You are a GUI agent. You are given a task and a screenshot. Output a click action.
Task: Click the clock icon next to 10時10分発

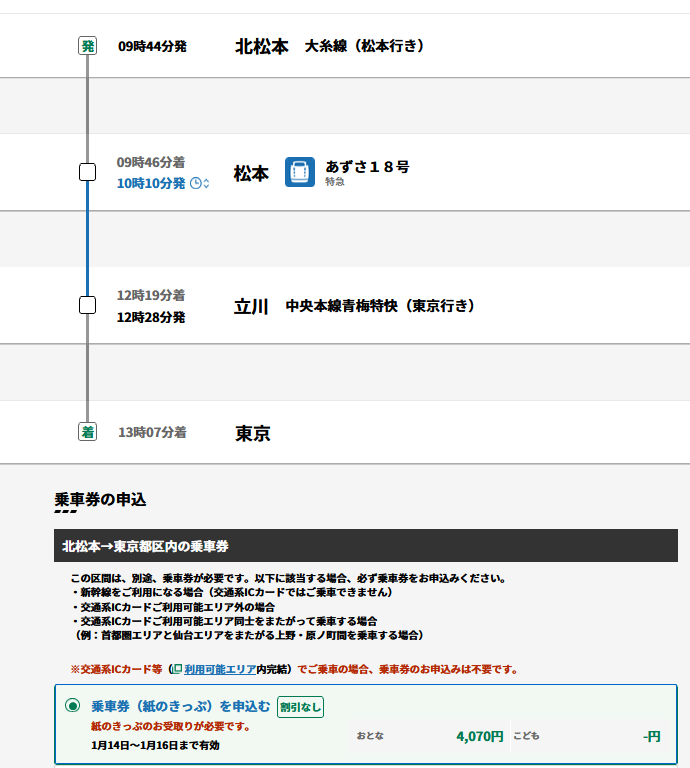tap(195, 184)
